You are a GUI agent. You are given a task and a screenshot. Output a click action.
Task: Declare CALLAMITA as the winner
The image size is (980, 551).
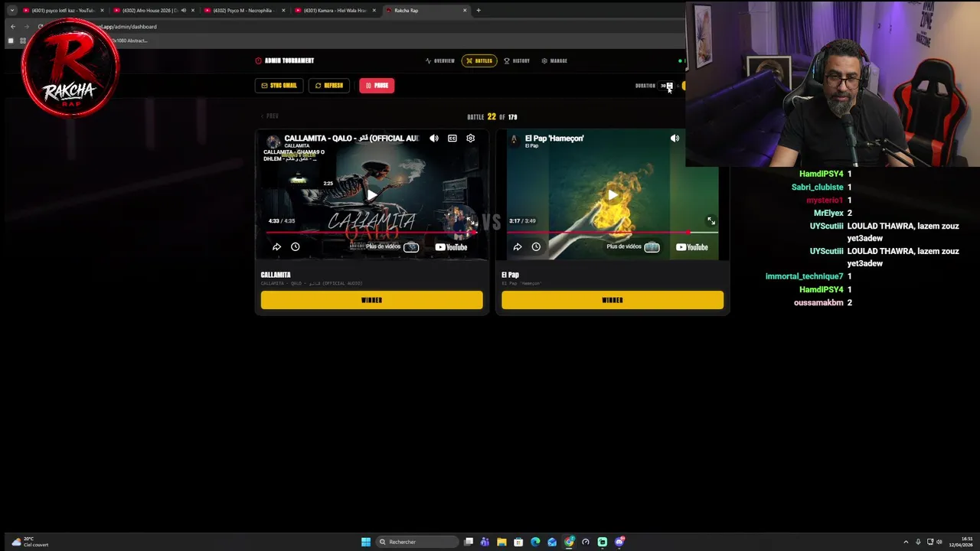[371, 300]
